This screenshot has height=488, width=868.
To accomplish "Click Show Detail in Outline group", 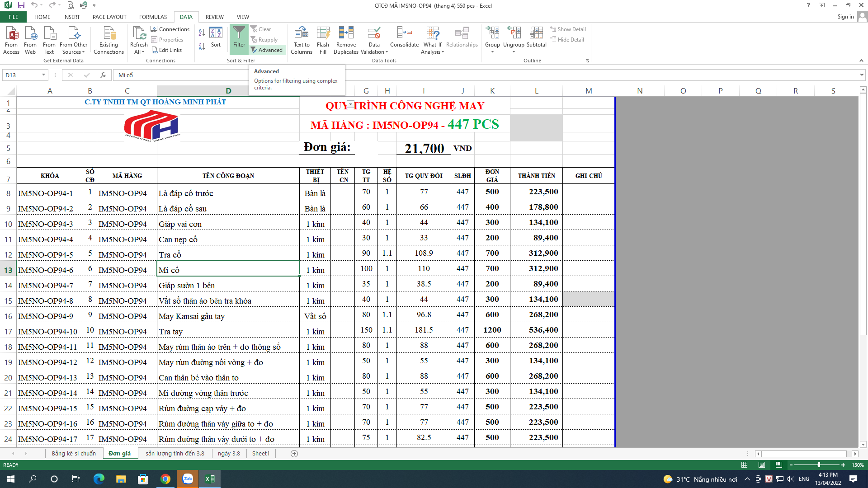I will (x=568, y=29).
